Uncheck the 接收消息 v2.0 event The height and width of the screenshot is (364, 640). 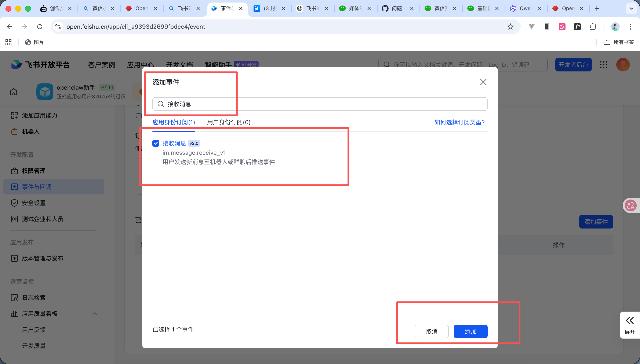[x=156, y=143]
